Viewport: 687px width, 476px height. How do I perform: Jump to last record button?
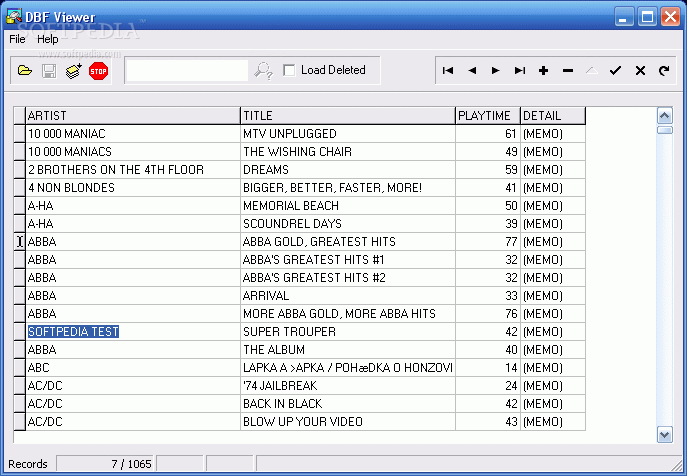point(520,70)
